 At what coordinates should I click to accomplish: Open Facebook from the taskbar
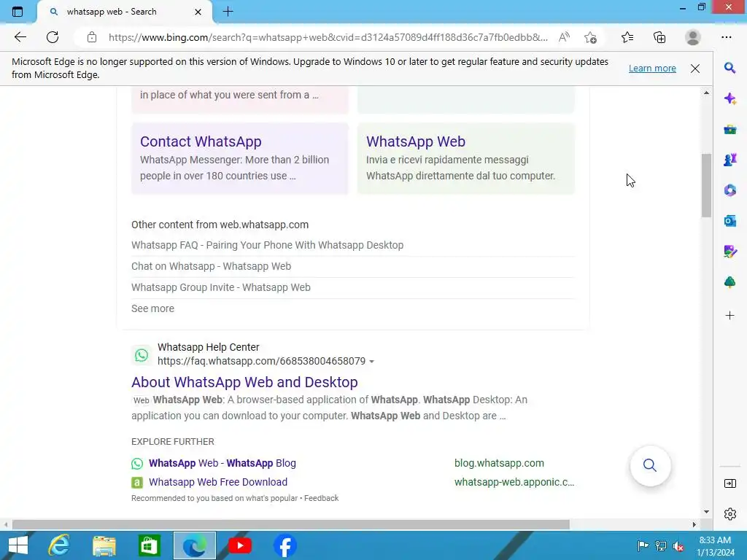285,545
